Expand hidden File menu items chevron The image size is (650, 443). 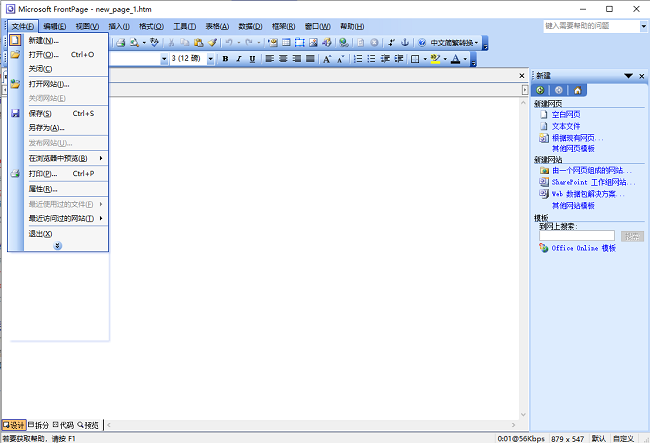click(58, 245)
